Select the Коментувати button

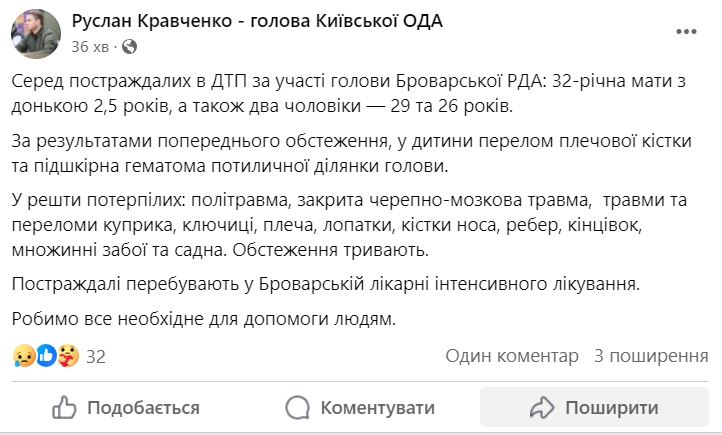point(360,407)
